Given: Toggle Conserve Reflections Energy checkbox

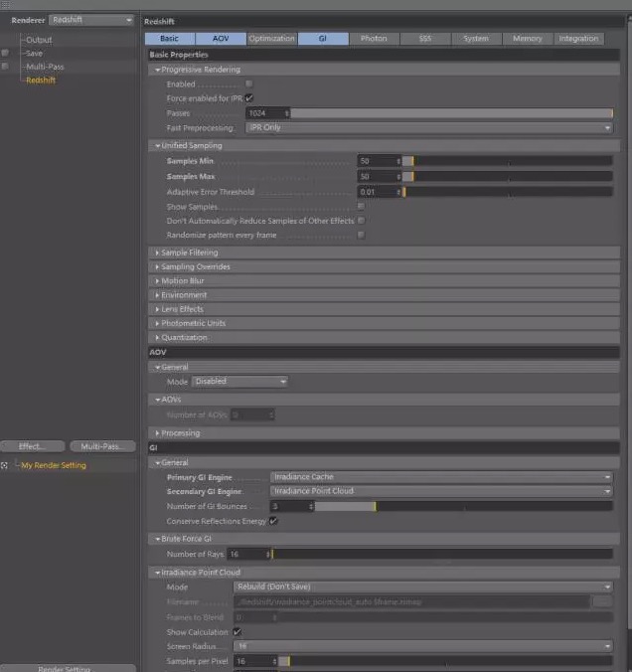Looking at the screenshot, I should point(273,520).
